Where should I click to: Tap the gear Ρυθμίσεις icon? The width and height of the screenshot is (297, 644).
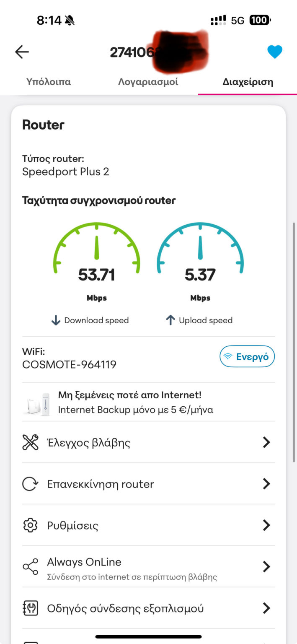30,525
